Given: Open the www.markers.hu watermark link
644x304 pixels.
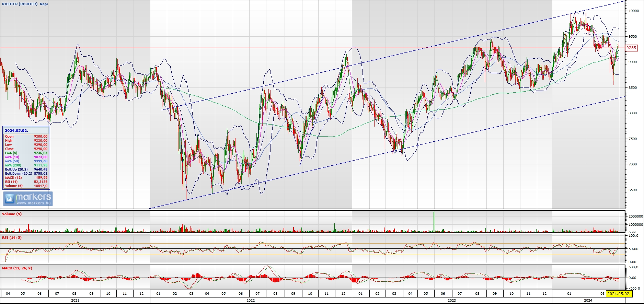Looking at the screenshot, I should click(34, 203).
